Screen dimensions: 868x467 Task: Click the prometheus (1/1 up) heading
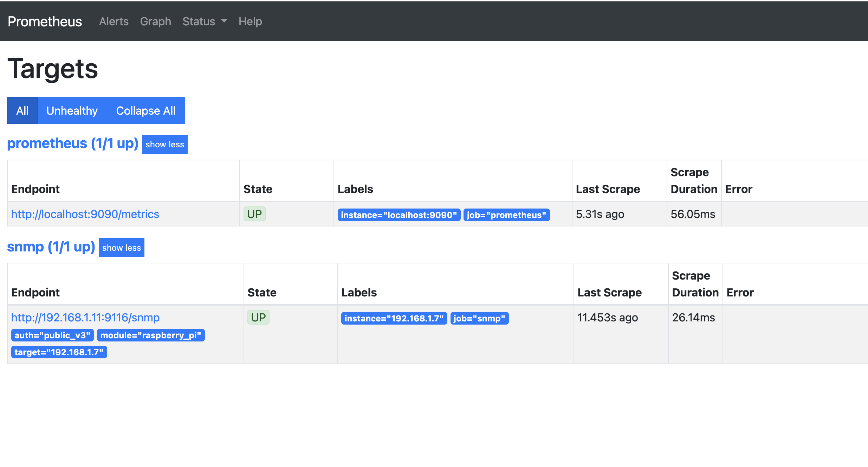72,143
